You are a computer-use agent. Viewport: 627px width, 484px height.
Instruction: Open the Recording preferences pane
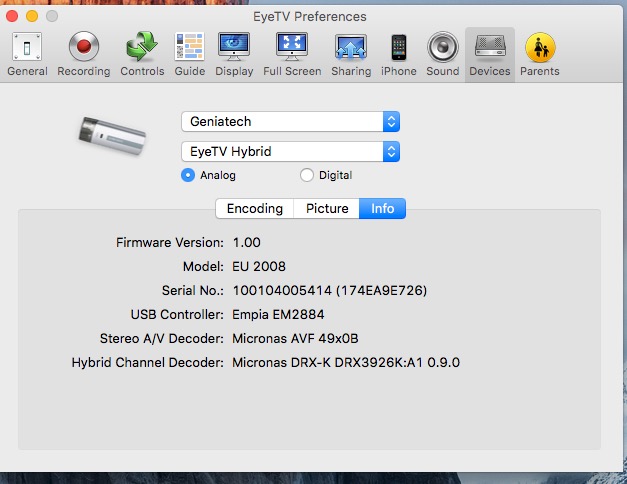pos(84,54)
